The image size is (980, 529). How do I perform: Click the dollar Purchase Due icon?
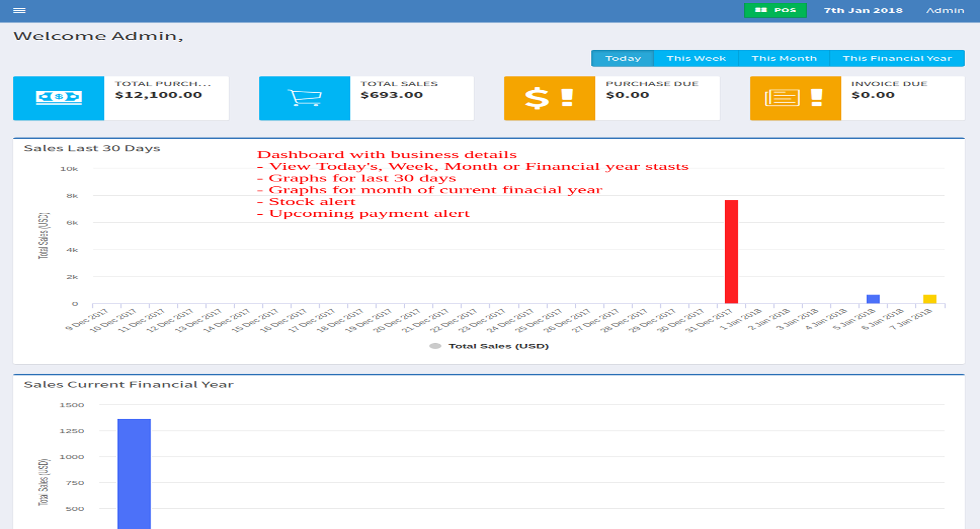(549, 98)
